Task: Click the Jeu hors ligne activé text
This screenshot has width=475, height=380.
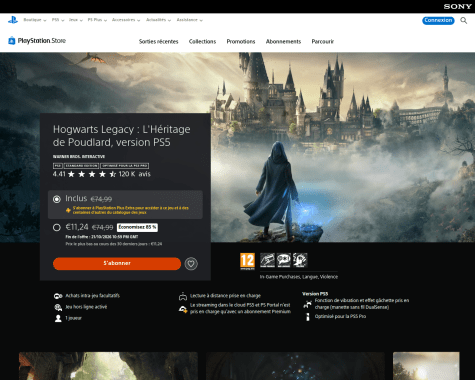Action: point(86,307)
